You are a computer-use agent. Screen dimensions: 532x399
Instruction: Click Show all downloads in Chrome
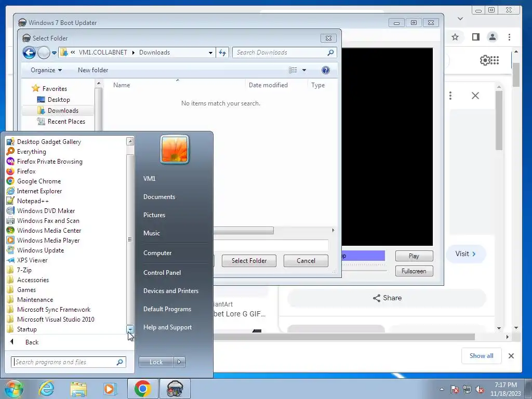481,355
